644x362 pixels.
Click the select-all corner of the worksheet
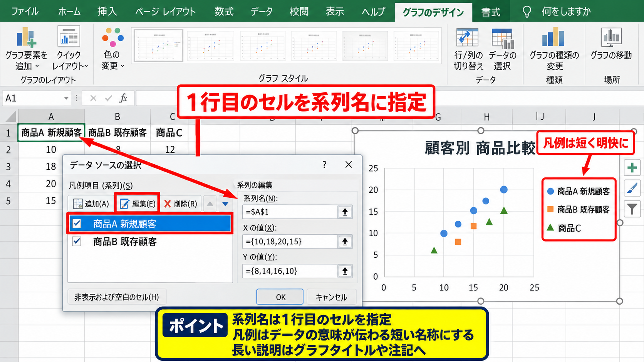[9, 116]
